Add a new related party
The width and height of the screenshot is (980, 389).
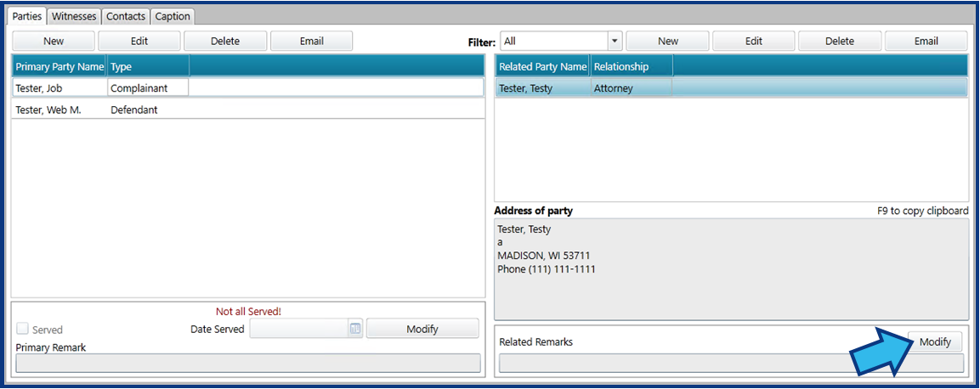click(x=667, y=42)
